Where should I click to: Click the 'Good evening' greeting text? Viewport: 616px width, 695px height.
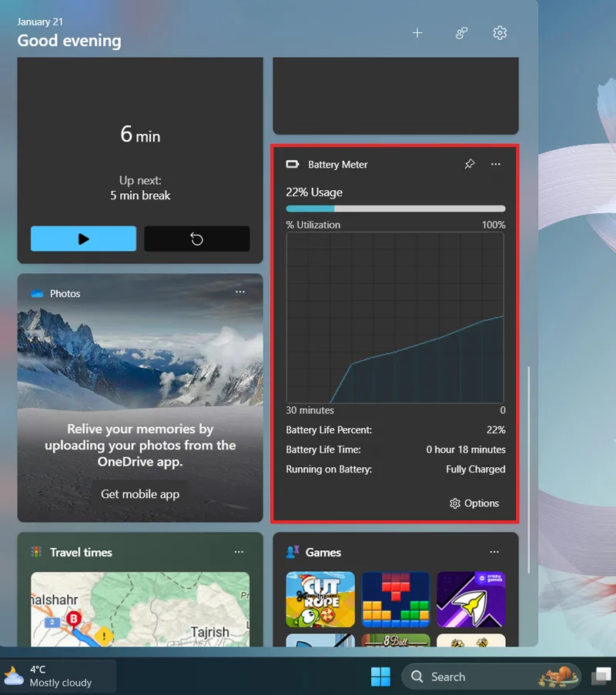pos(69,40)
